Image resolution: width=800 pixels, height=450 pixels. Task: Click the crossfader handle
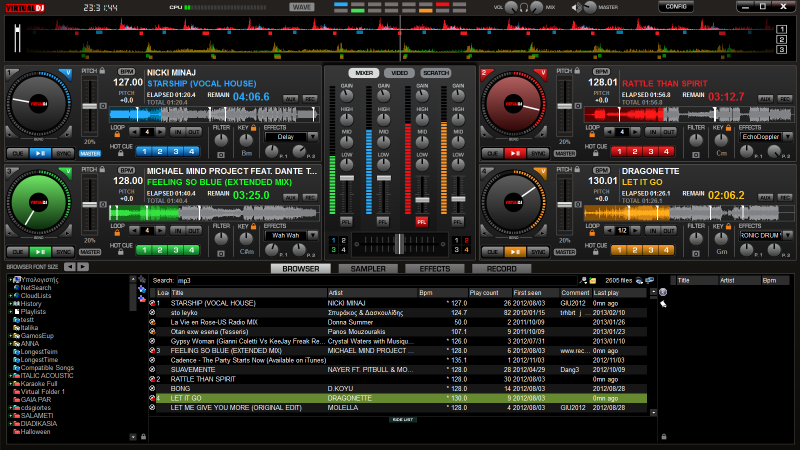(x=399, y=244)
